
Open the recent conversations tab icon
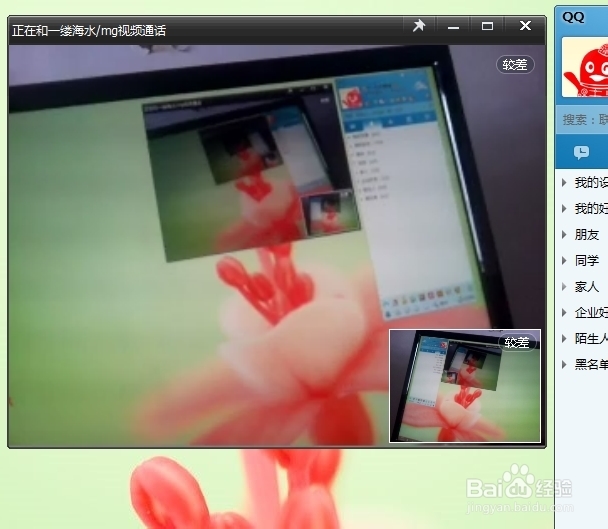(581, 152)
